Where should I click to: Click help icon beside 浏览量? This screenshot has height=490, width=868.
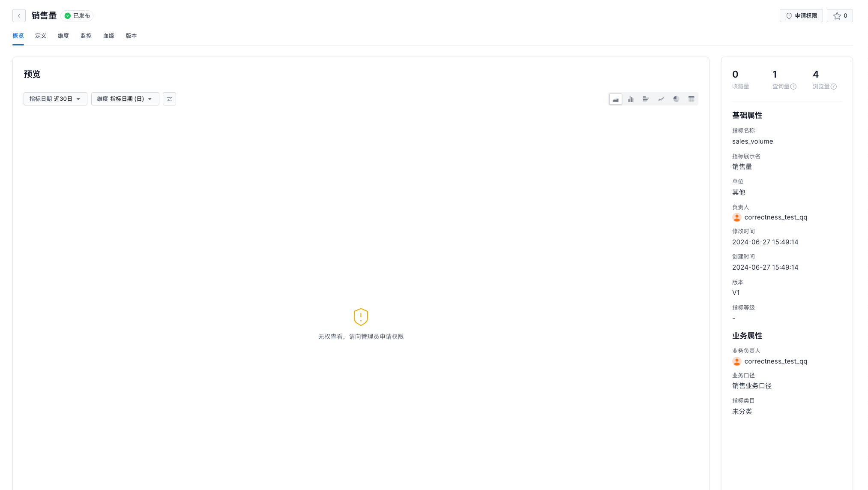834,87
